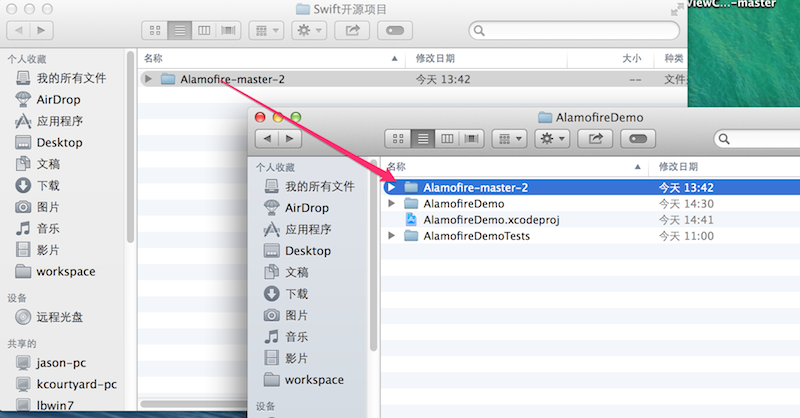Viewport: 800px width, 418px height.
Task: Open 影片 in Swift开源项目 sidebar
Action: click(x=38, y=250)
